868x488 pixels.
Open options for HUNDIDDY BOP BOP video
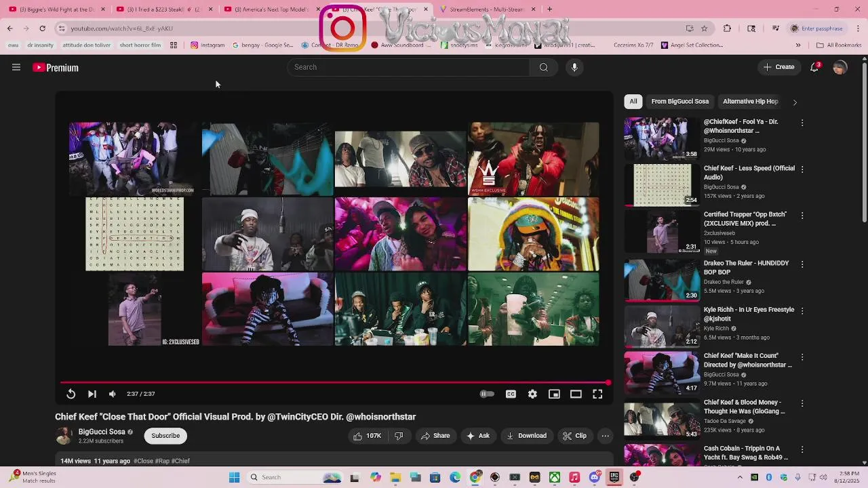[802, 264]
